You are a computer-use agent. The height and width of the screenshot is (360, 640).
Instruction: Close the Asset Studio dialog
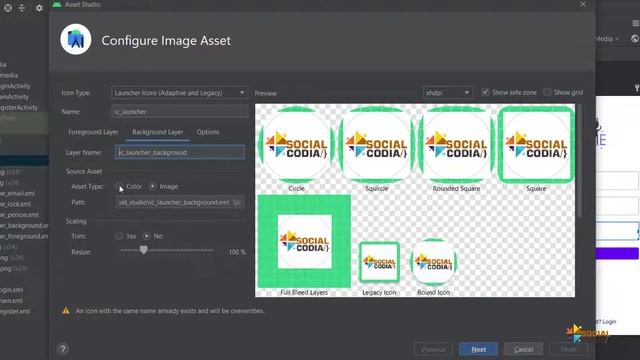(x=583, y=4)
